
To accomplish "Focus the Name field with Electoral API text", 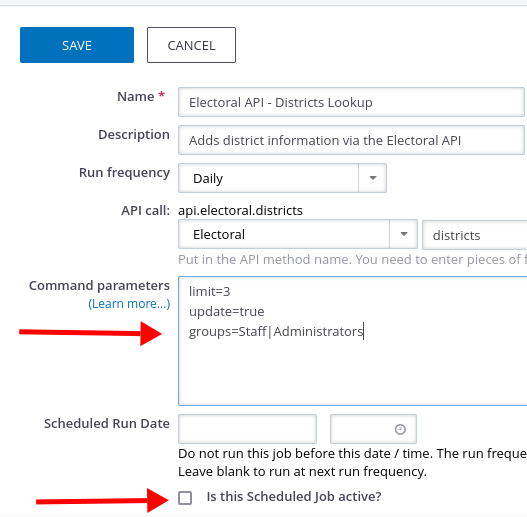I will pos(351,102).
